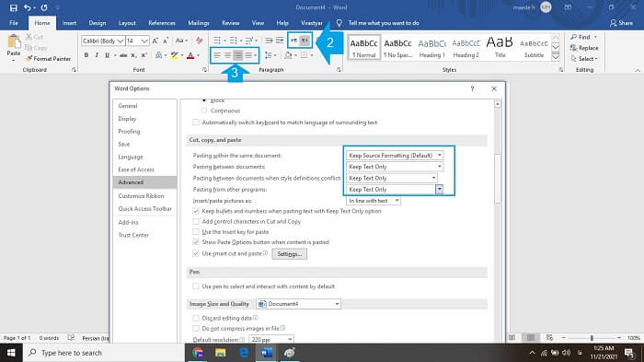Switch to the Layout ribbon tab
This screenshot has height=362, width=644.
tap(127, 23)
